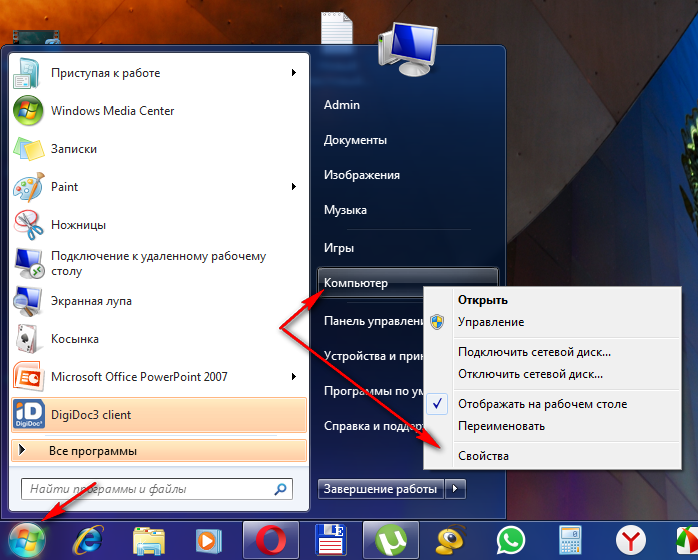
Task: Click the Завершение работы button
Action: 381,489
